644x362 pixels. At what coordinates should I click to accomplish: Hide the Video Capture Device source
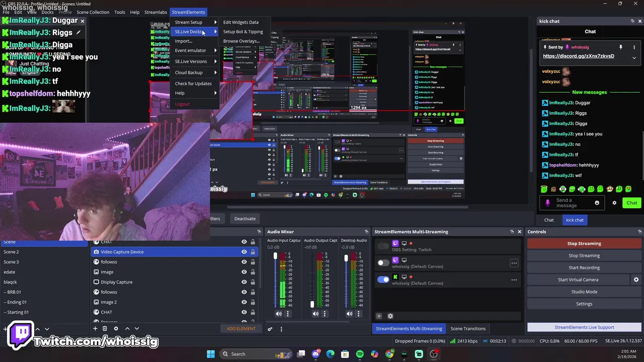[x=244, y=252]
